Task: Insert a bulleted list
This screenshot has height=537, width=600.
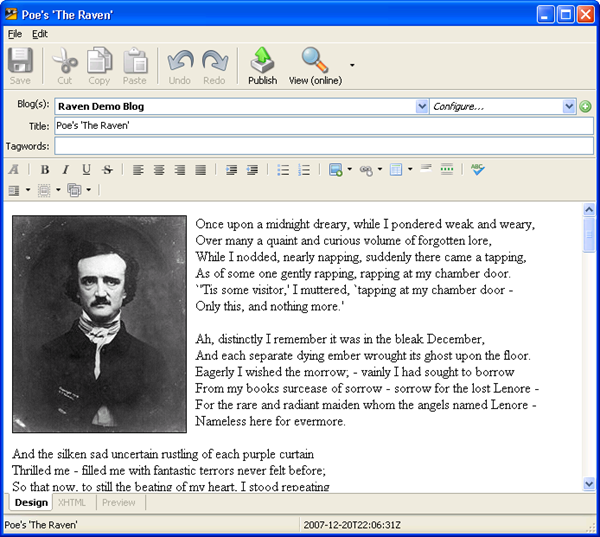Action: pyautogui.click(x=283, y=170)
